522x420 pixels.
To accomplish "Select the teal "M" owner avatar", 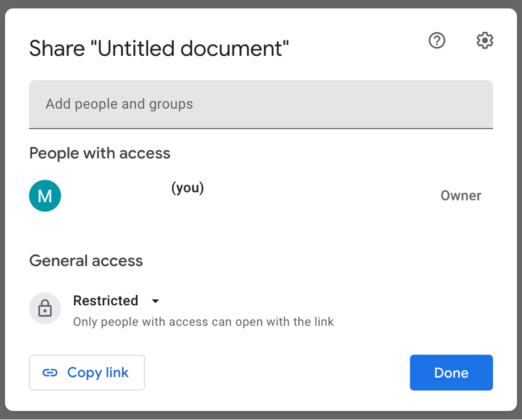I will [45, 196].
